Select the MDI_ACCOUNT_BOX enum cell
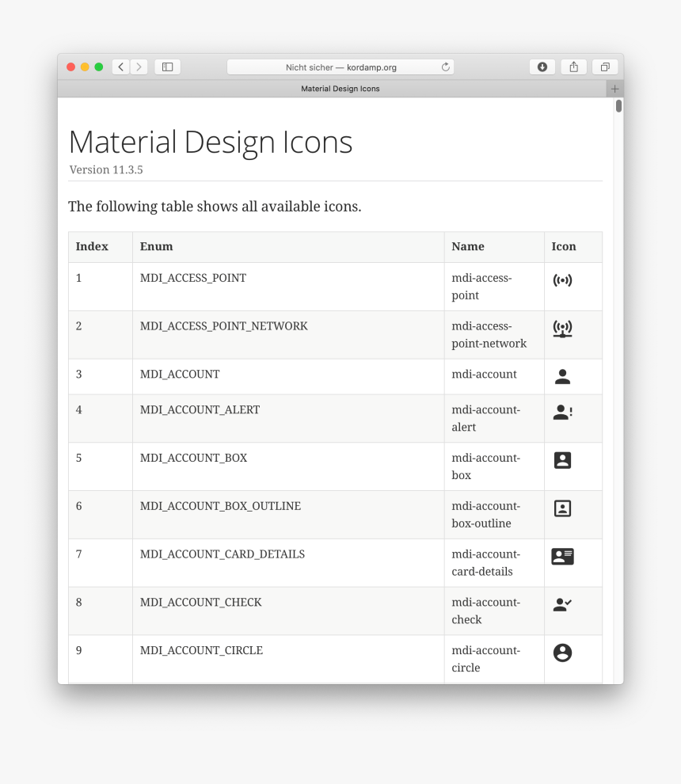The height and width of the screenshot is (784, 681). (288, 466)
